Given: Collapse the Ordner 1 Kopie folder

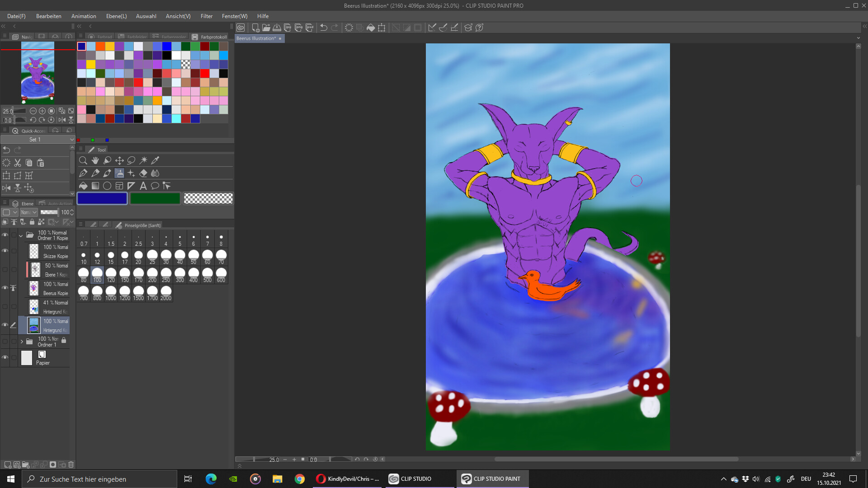Looking at the screenshot, I should coord(21,235).
